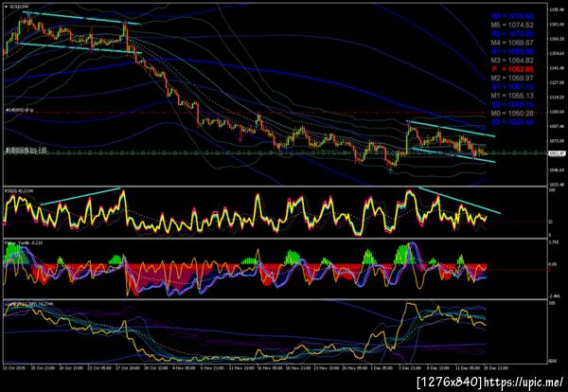
Task: Select upper cyan channel line over October candles
Action: click(81, 18)
